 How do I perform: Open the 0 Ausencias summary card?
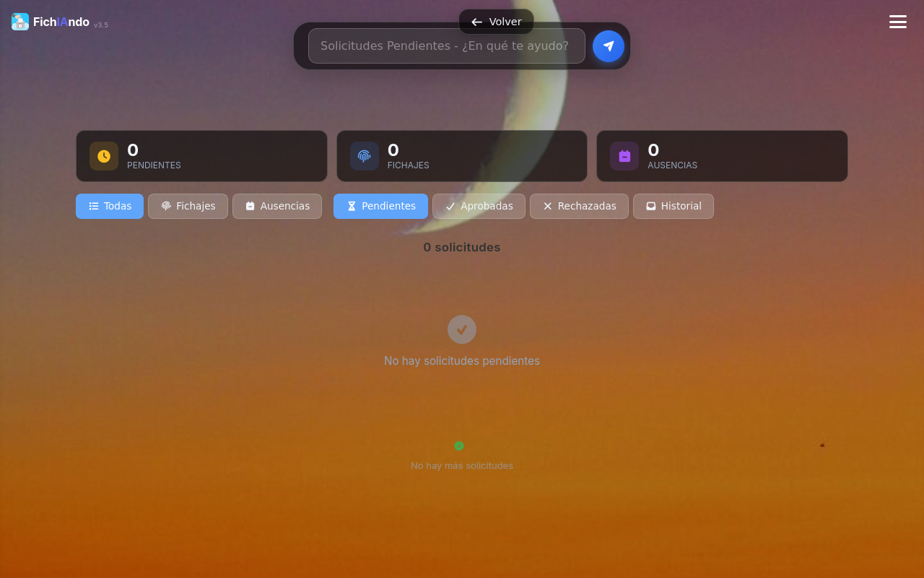(722, 156)
